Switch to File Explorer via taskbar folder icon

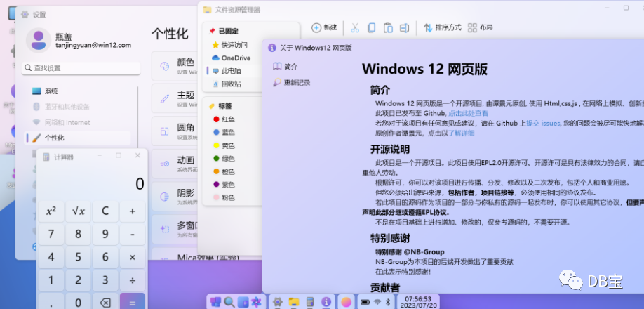click(294, 303)
